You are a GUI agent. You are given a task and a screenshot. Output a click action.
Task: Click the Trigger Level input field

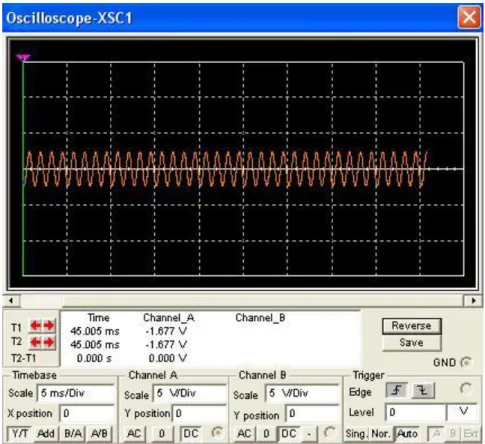click(415, 413)
